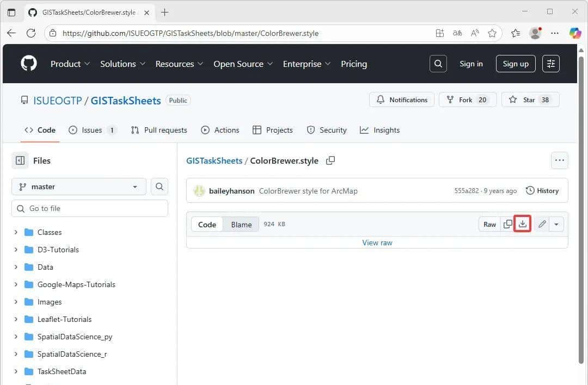Go to Pull requests tab
The height and width of the screenshot is (385, 588).
pyautogui.click(x=159, y=130)
